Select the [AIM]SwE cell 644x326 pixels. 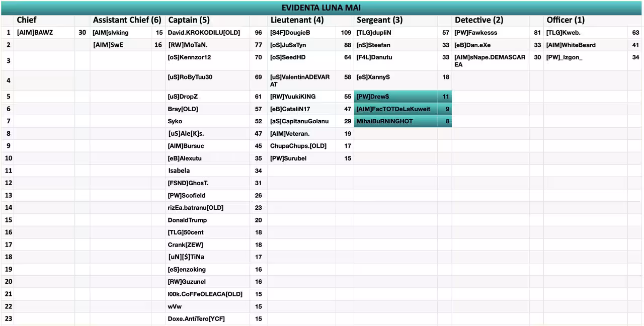(x=121, y=45)
